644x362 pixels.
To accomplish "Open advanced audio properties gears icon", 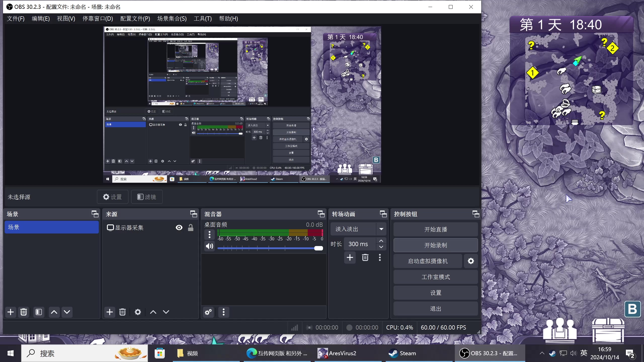I will click(x=209, y=312).
